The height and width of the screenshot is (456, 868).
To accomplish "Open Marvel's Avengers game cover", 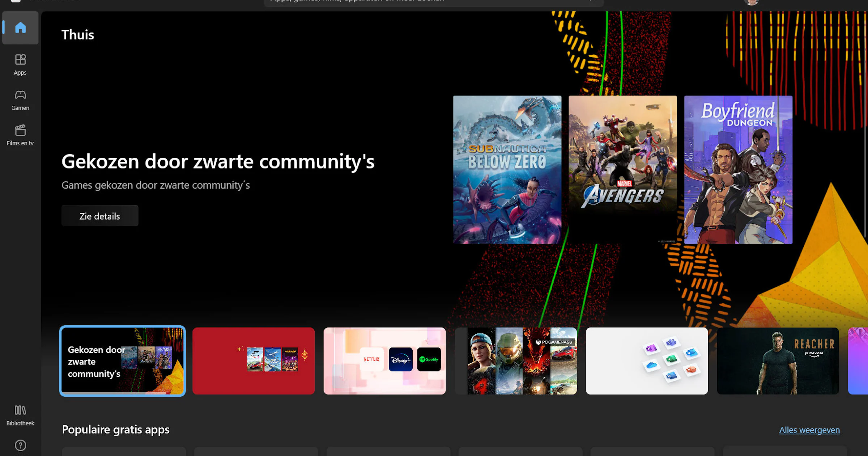I will 622,169.
